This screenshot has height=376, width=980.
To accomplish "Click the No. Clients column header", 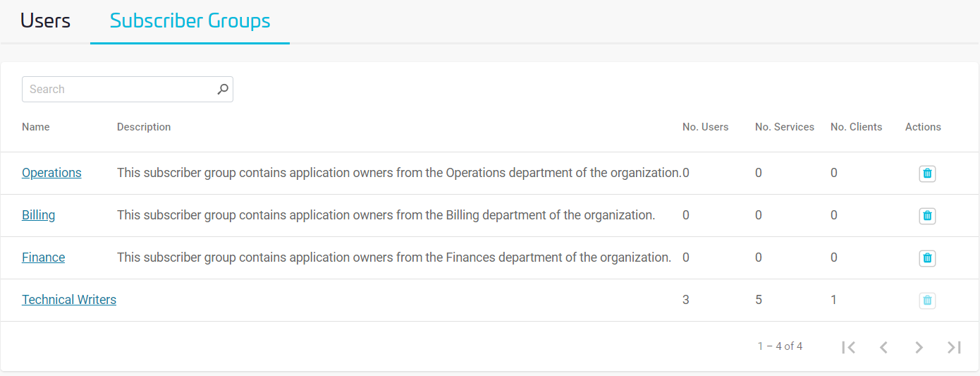I will pyautogui.click(x=856, y=127).
